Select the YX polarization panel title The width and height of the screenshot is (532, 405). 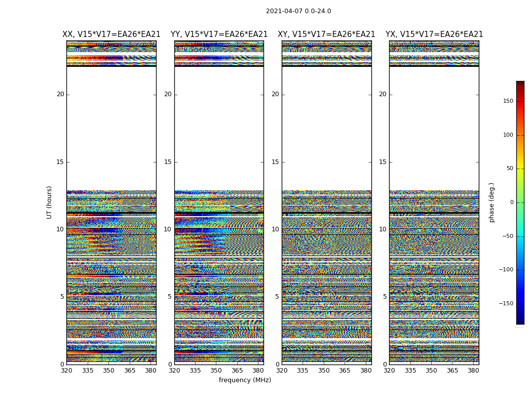pyautogui.click(x=434, y=34)
